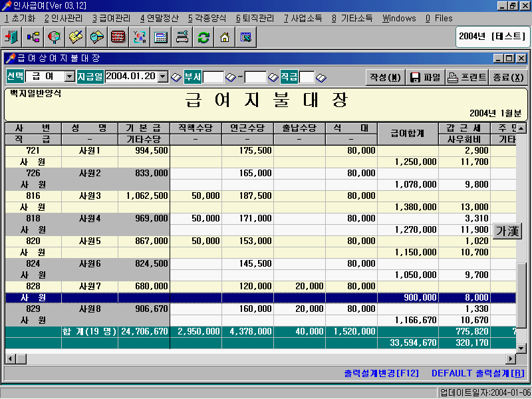
Task: Open the calculator tool
Action: 161,37
